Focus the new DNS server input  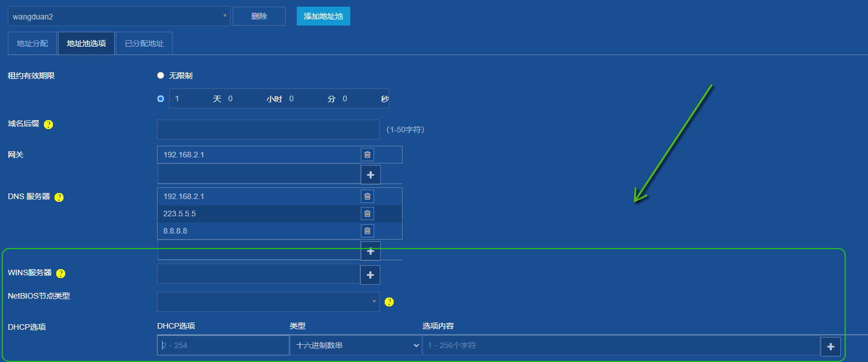[259, 250]
